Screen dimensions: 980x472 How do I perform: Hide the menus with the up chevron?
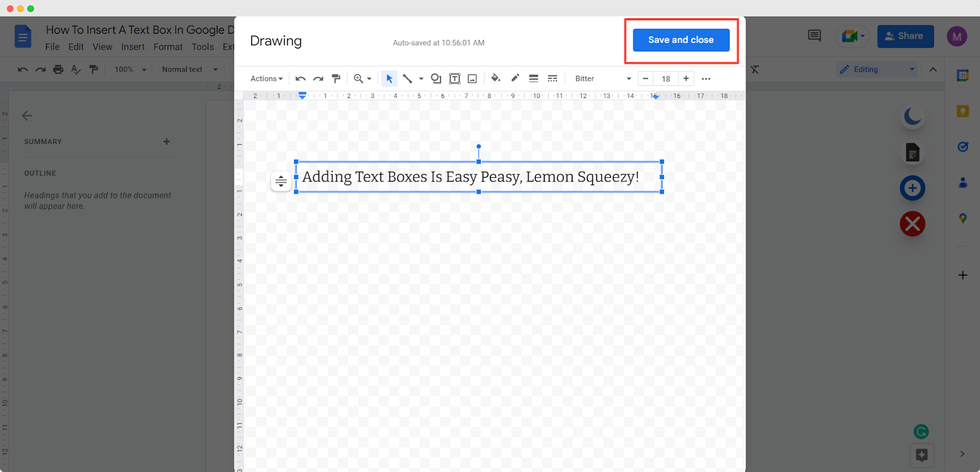933,69
